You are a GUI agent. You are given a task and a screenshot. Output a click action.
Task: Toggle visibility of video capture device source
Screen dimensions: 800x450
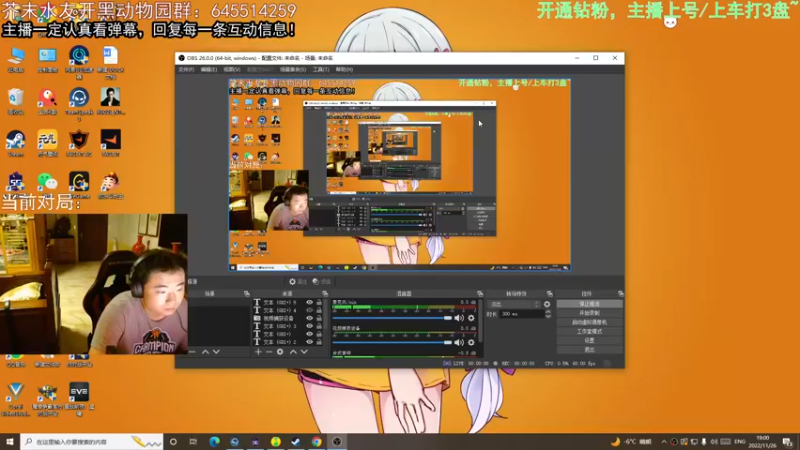[x=309, y=318]
